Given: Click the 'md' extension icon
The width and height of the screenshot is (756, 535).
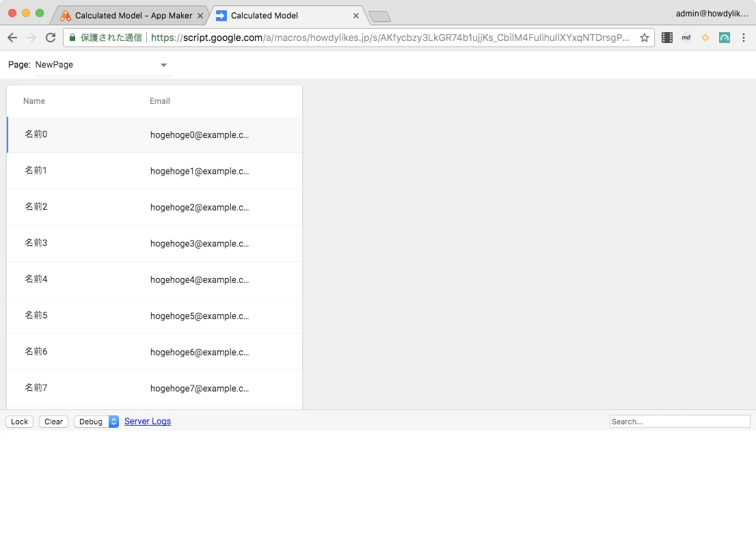Looking at the screenshot, I should tap(686, 38).
